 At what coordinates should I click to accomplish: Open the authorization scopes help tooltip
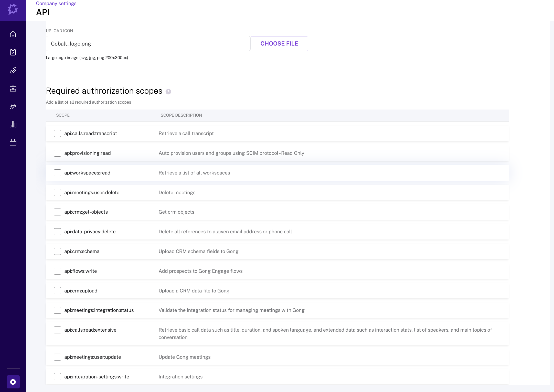[169, 91]
